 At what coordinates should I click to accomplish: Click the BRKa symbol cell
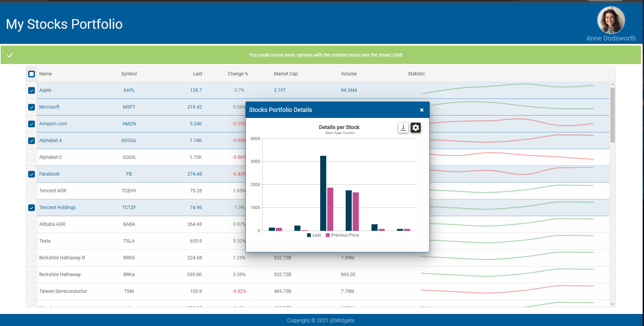[x=129, y=274]
